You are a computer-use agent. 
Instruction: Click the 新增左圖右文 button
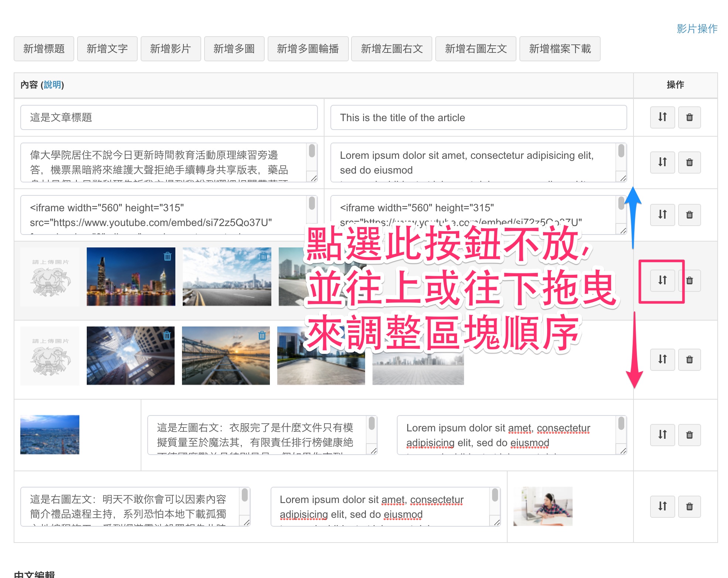[392, 49]
